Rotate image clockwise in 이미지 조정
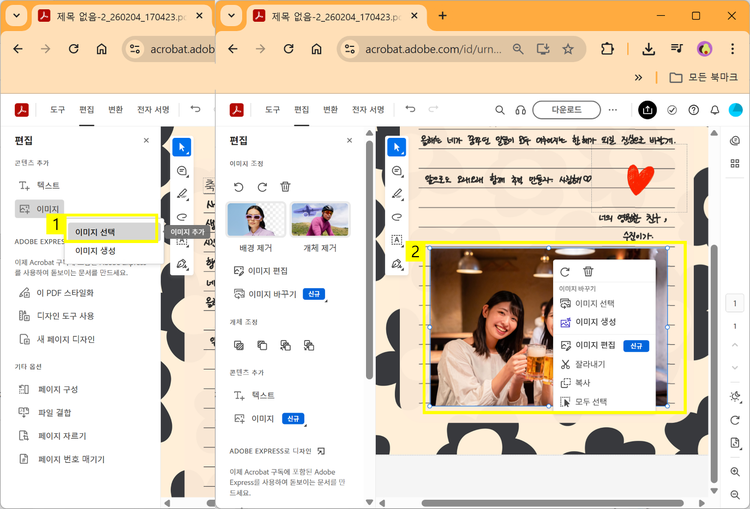Screen dimensions: 750x509 (262, 187)
